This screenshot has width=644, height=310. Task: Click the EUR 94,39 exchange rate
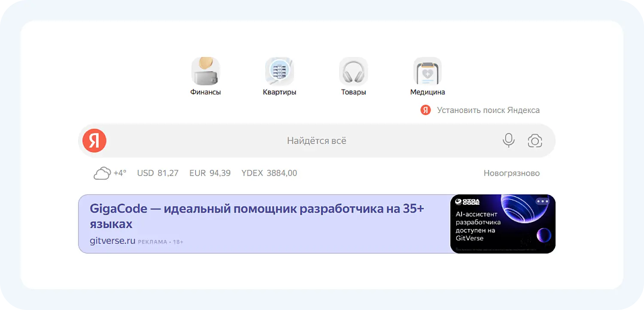coord(210,173)
